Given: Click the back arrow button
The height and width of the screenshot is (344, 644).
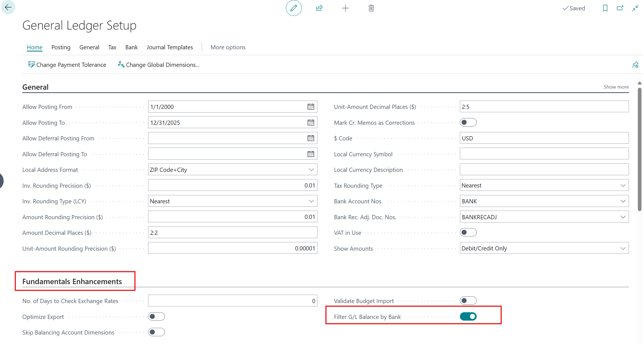Looking at the screenshot, I should click(x=8, y=8).
